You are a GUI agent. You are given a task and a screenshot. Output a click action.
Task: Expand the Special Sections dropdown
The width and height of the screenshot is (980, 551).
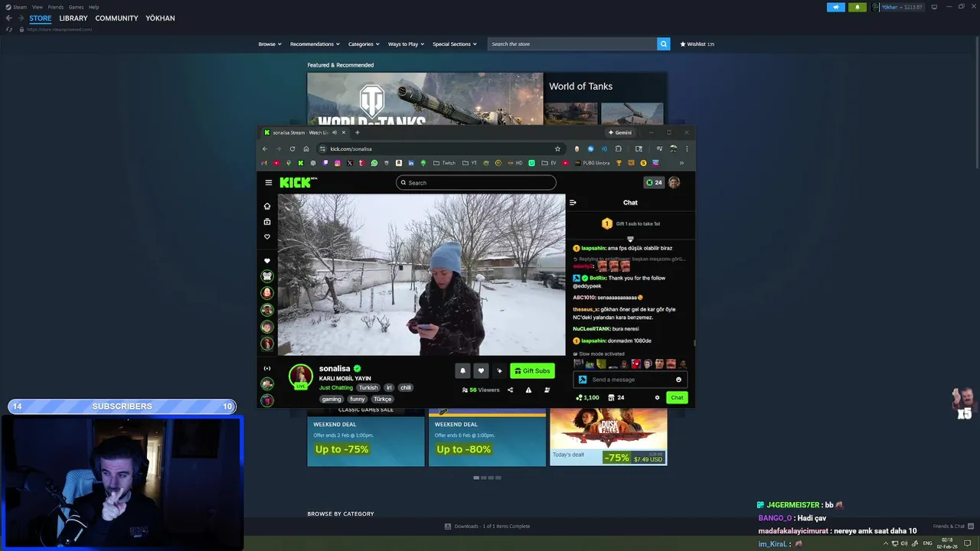point(455,44)
